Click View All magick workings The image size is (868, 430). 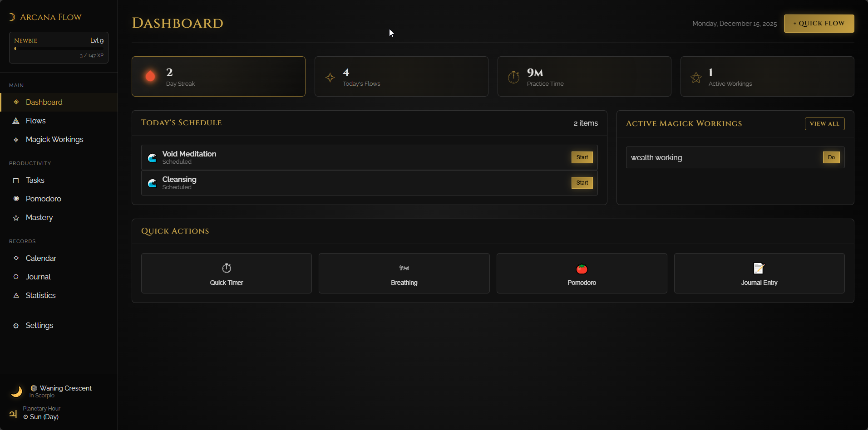coord(824,124)
